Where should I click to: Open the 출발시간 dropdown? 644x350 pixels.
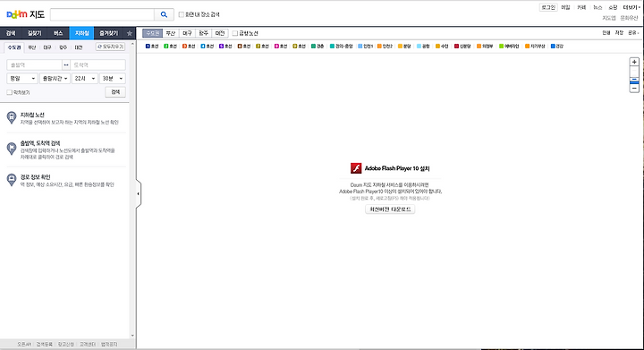point(55,79)
